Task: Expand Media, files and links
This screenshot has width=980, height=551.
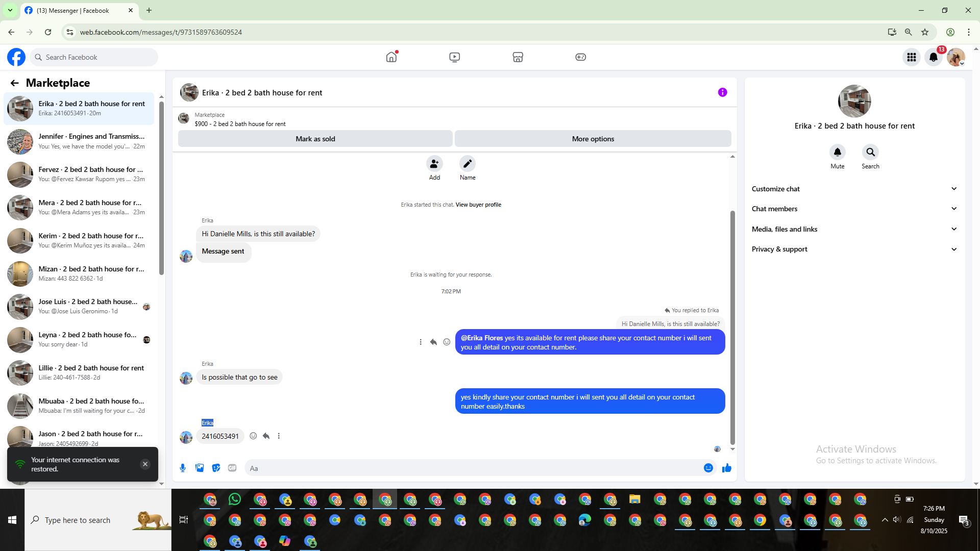Action: pyautogui.click(x=853, y=229)
